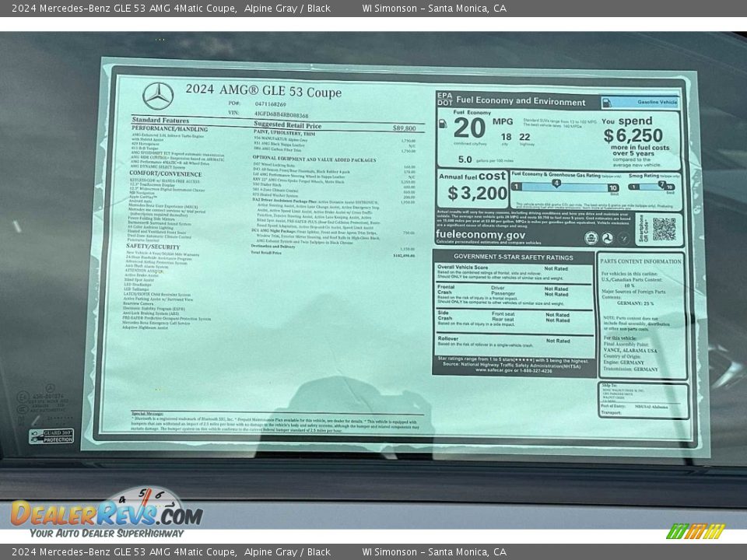
Task: Click 'Fuel Economy and Environment' title
Action: pos(521,101)
